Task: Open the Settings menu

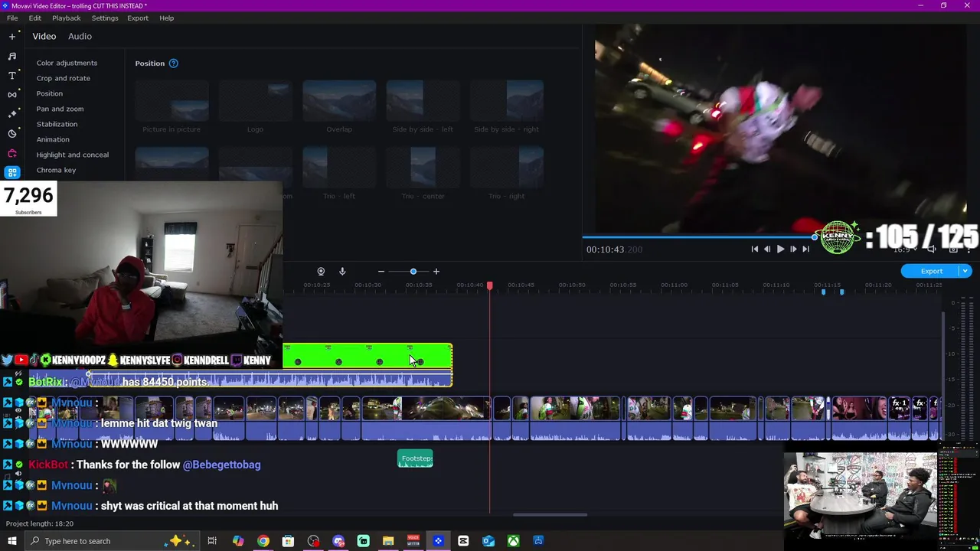Action: [x=105, y=18]
